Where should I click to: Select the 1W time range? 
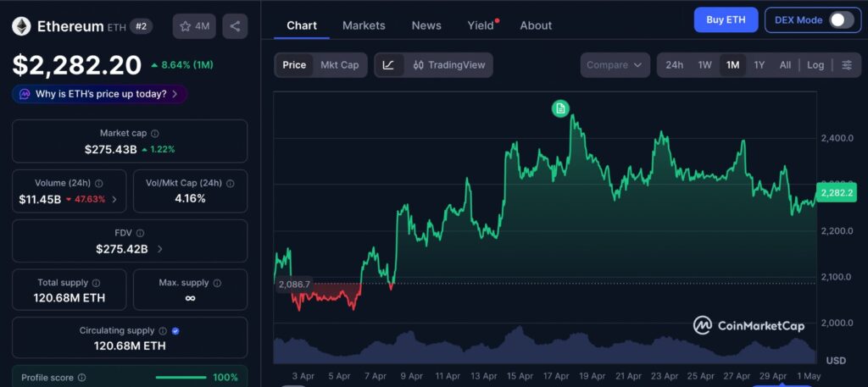click(704, 65)
